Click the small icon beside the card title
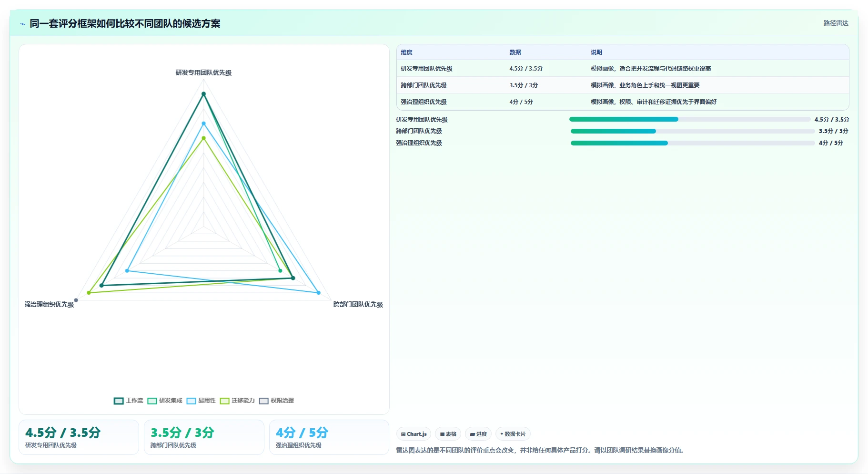Image resolution: width=868 pixels, height=474 pixels. (22, 24)
